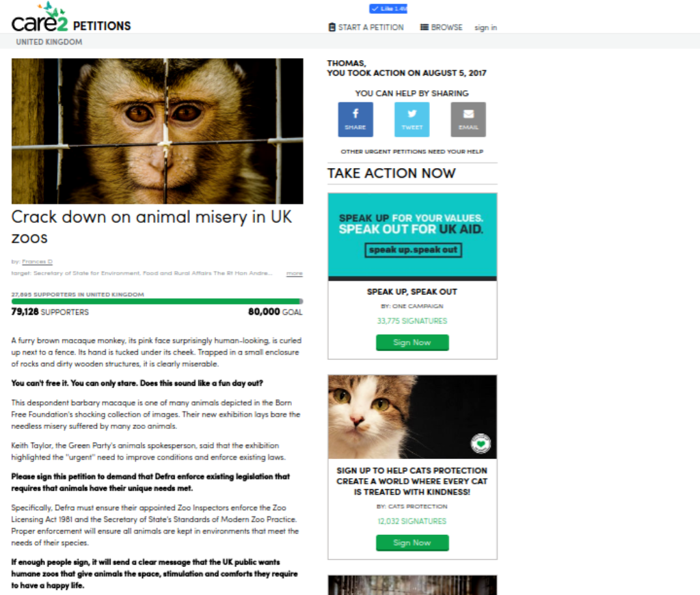Click the Twitter Tweet icon button

pyautogui.click(x=412, y=120)
